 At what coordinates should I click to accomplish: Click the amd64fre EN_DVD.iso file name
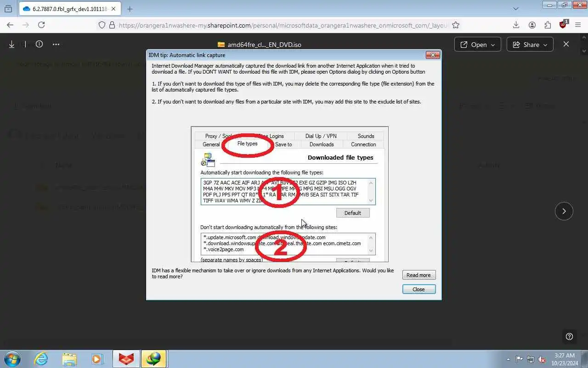click(x=264, y=45)
